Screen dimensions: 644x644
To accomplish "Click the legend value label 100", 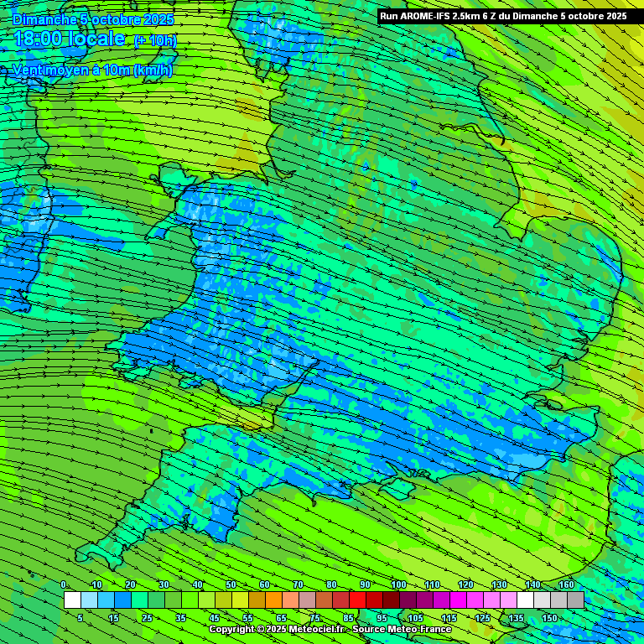I will click(398, 584).
